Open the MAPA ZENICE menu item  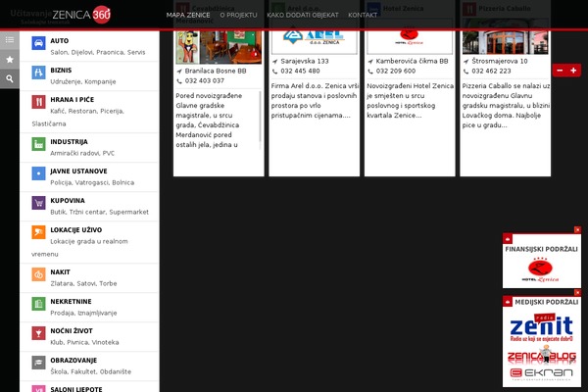pos(188,15)
